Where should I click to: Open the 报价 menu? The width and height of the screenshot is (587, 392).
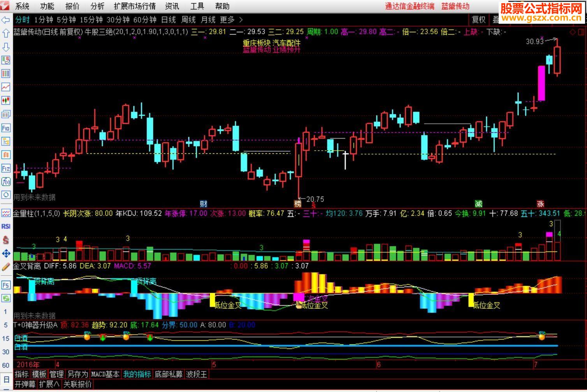(72, 6)
